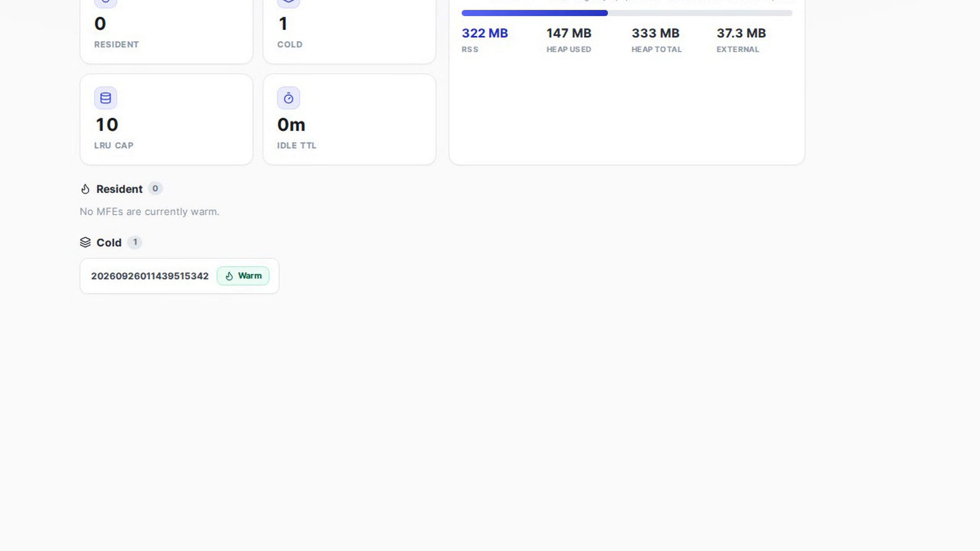Click the Cold count badge showing 1
The height and width of the screenshot is (551, 980).
(x=135, y=242)
